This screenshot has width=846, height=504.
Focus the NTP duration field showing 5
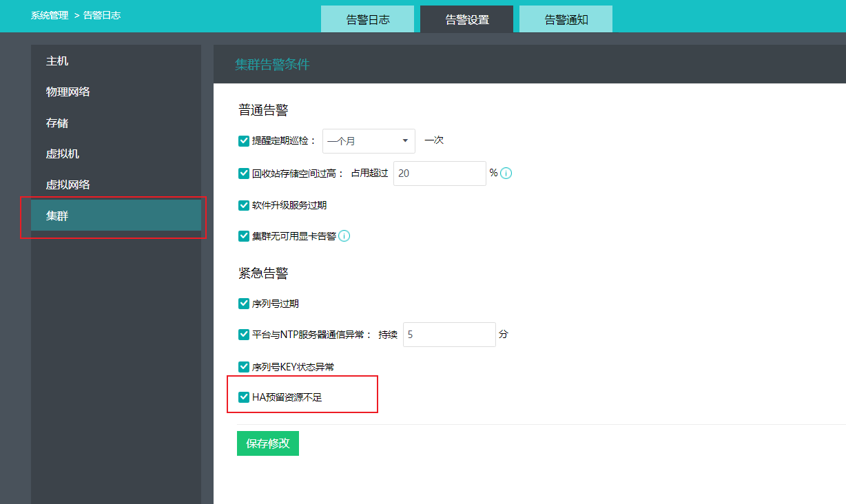449,335
